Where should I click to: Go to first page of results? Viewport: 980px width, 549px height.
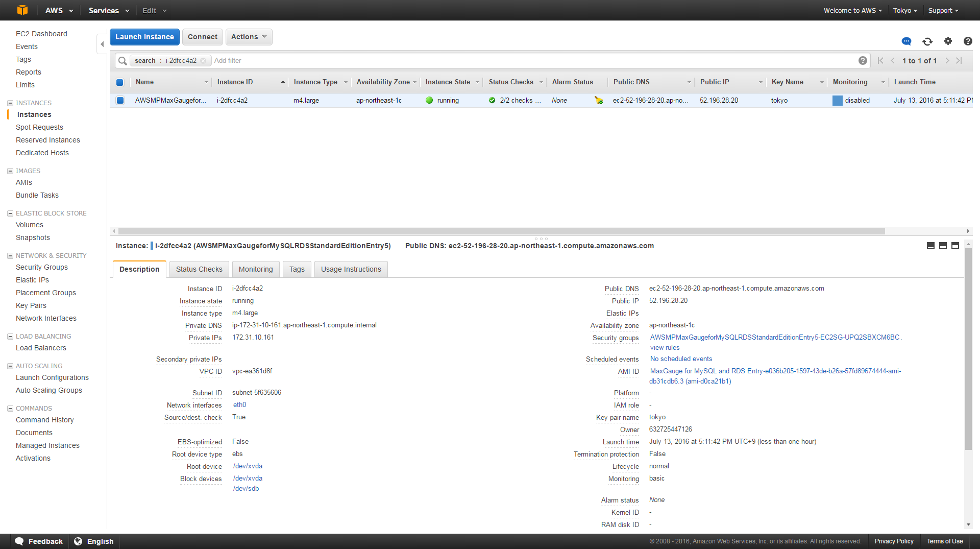coord(880,61)
